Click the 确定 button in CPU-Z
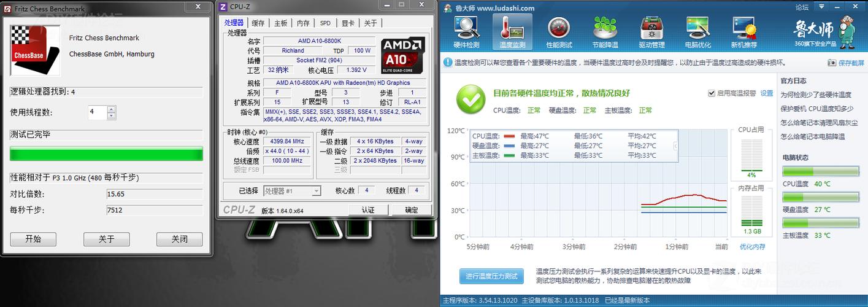This screenshot has height=307, width=868. tap(412, 210)
